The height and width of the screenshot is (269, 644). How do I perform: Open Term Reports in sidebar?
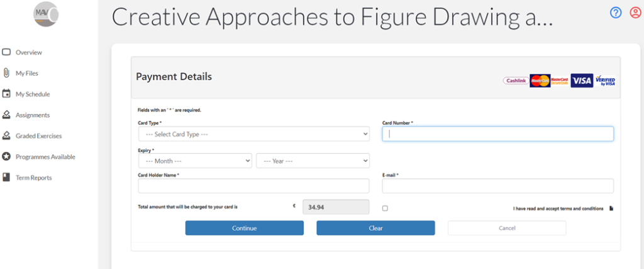33,178
